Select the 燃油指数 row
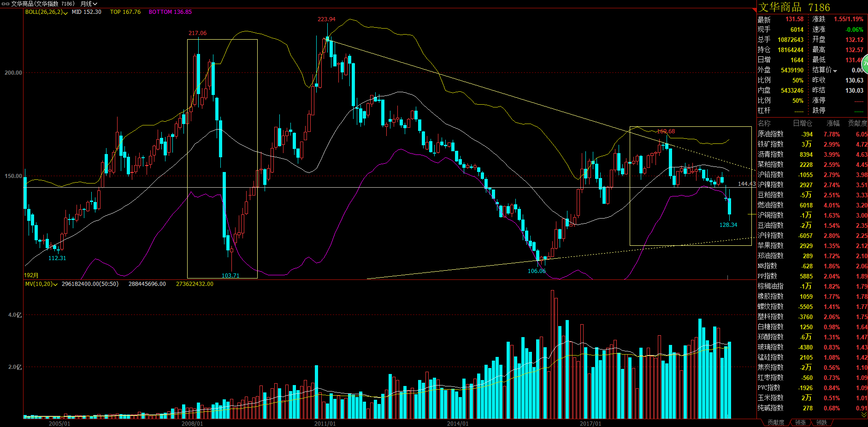The image size is (868, 427). pyautogui.click(x=812, y=205)
